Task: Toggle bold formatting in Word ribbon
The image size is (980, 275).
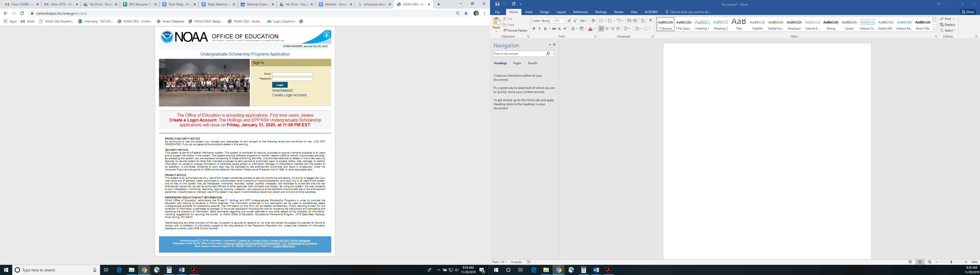Action: coord(534,29)
